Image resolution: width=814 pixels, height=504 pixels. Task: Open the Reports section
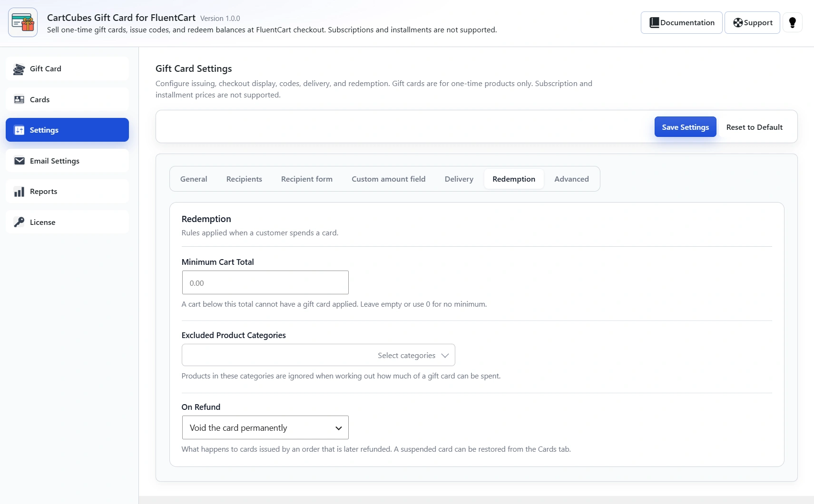[67, 191]
